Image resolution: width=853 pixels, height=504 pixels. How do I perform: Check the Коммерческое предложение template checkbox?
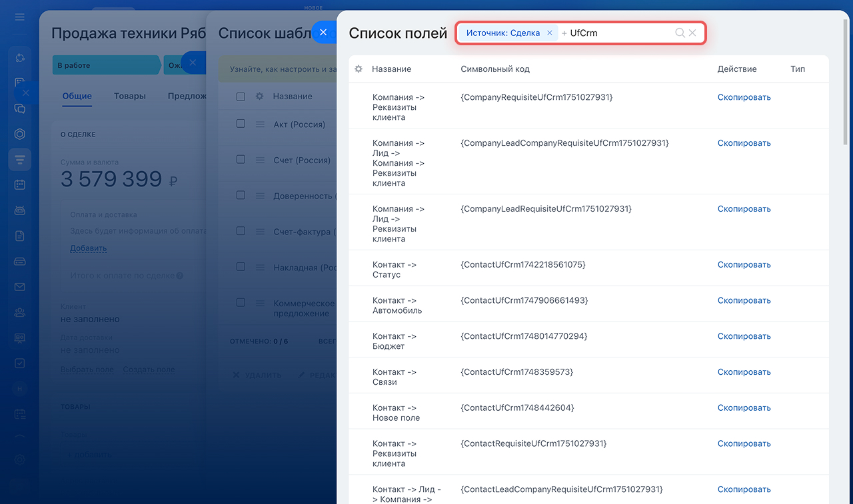point(241,302)
